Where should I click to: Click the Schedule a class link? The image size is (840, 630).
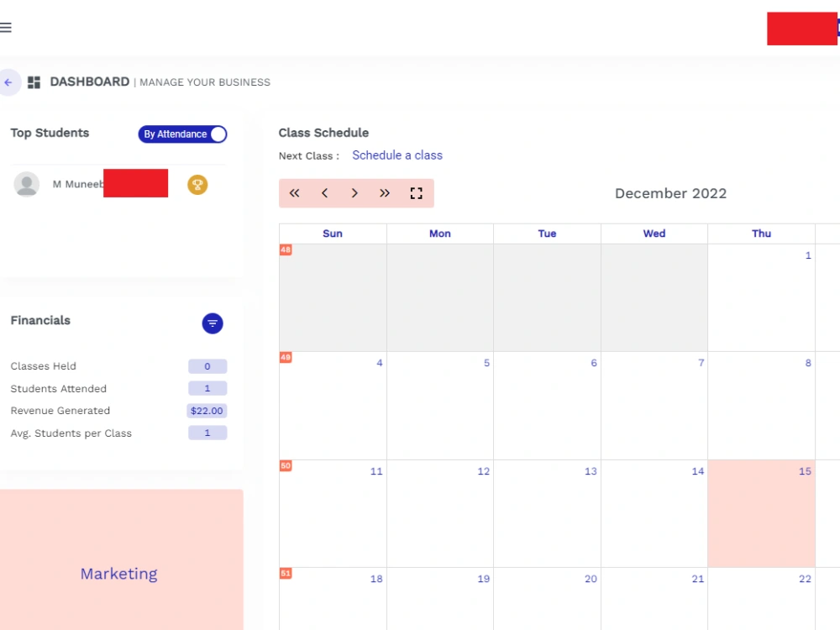coord(397,155)
